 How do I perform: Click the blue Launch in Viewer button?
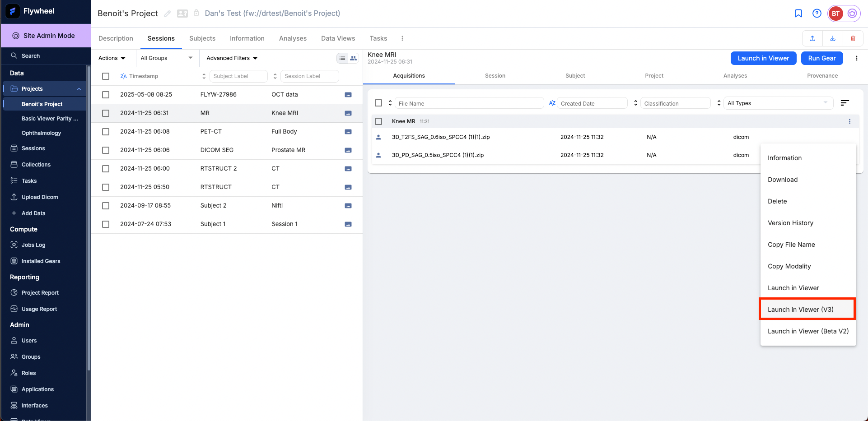point(763,58)
